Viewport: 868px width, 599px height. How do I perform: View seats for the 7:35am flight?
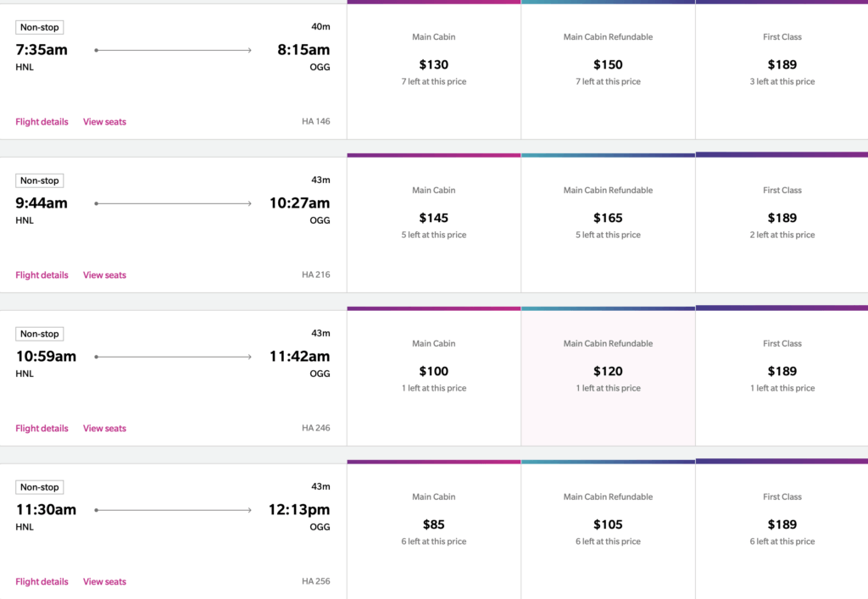(104, 122)
